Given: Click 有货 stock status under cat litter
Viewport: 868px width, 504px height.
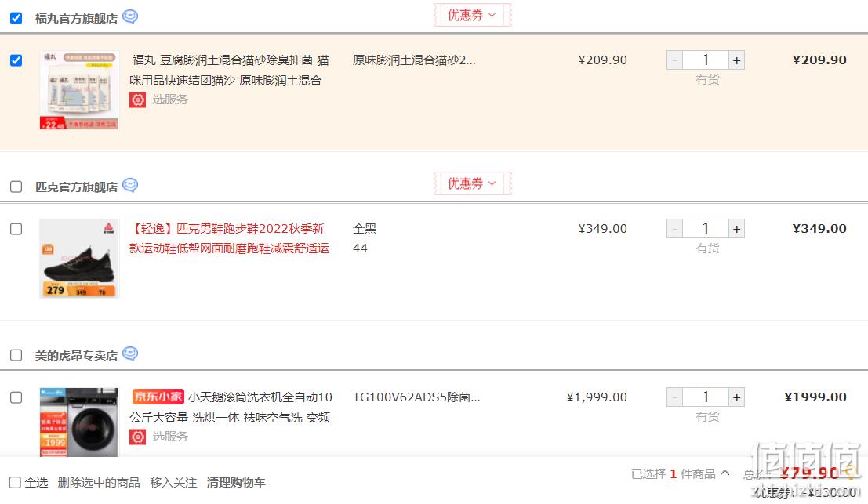Looking at the screenshot, I should 707,80.
